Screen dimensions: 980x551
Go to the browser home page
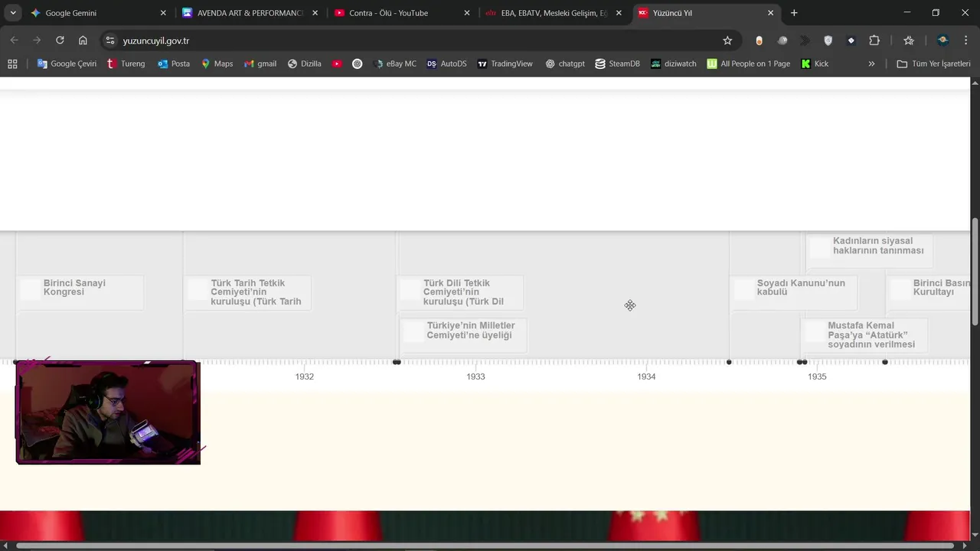[83, 41]
